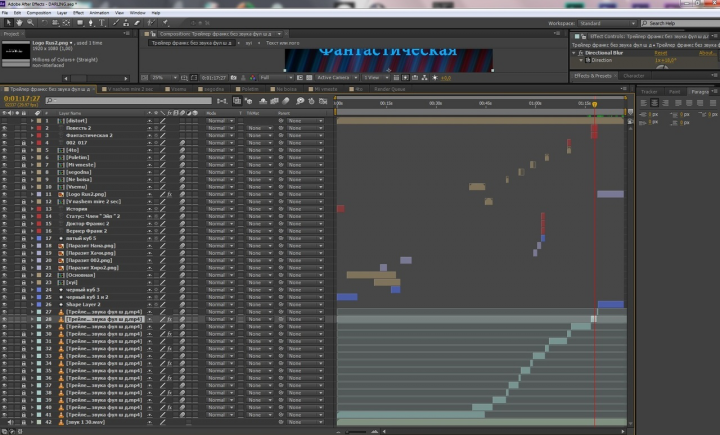Click Auto-keyframe stopwatch icon in timeline
This screenshot has height=435, width=720.
pos(311,101)
